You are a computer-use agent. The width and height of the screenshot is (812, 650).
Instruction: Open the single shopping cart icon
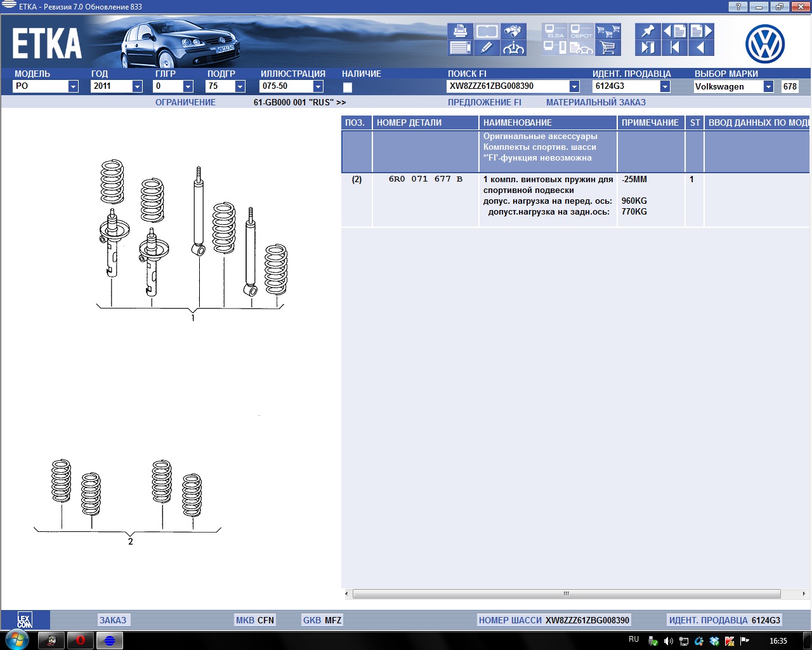[x=608, y=48]
